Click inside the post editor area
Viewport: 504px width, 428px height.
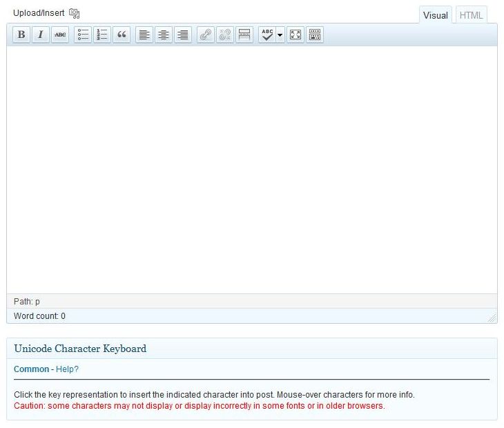coord(252,170)
